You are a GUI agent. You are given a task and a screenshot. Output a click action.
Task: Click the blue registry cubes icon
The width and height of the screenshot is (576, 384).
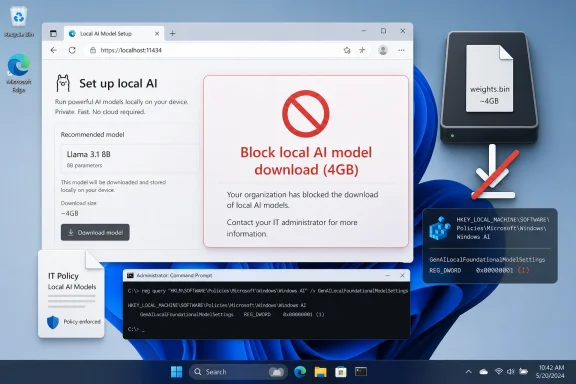point(439,228)
